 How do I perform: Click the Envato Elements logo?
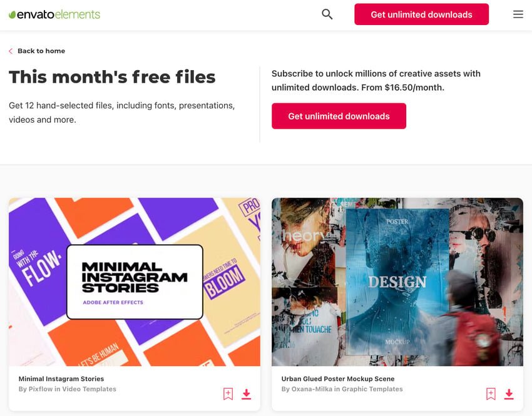[54, 14]
